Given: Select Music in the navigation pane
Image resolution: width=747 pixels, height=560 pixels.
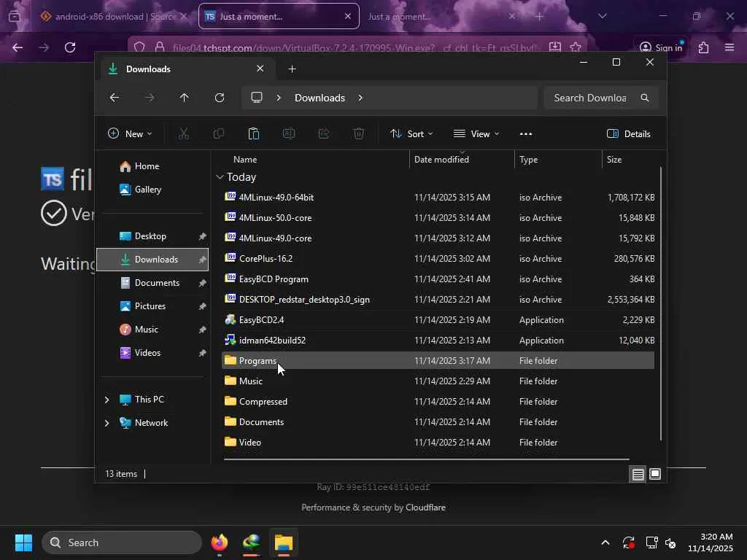Looking at the screenshot, I should (152, 330).
